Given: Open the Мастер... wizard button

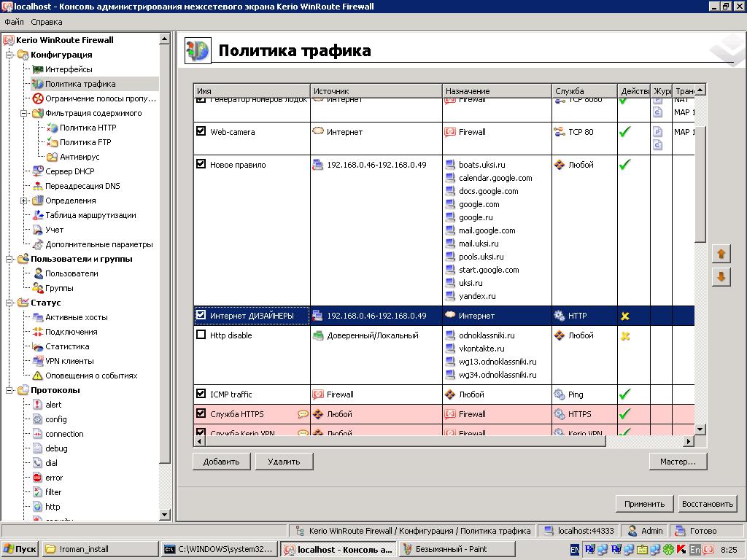Looking at the screenshot, I should (x=678, y=462).
